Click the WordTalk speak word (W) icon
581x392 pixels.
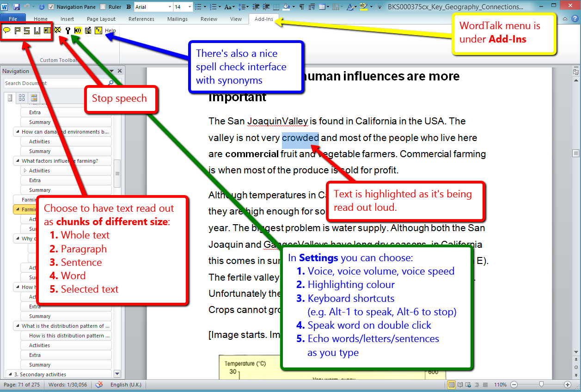tap(37, 31)
